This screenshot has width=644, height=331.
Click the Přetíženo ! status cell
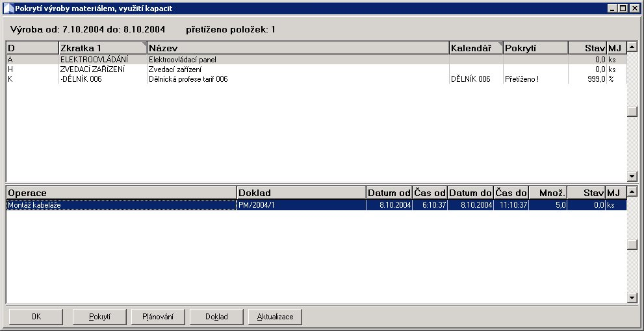tap(536, 79)
